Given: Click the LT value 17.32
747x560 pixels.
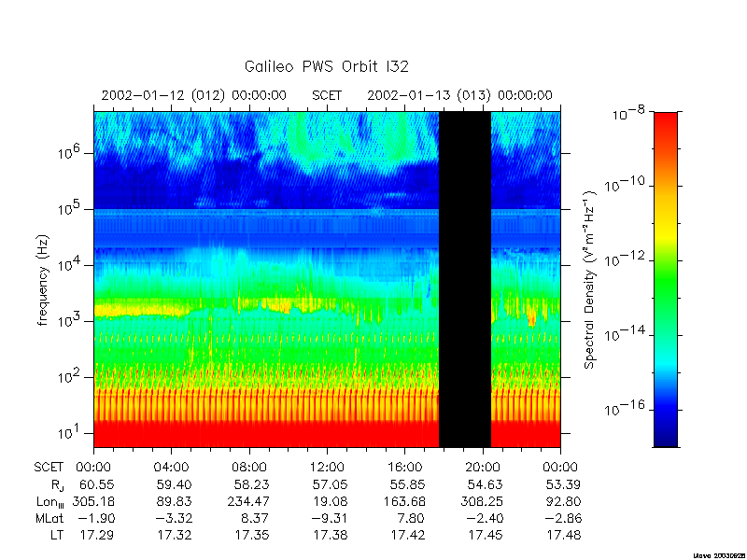Looking at the screenshot, I should click(x=175, y=536).
